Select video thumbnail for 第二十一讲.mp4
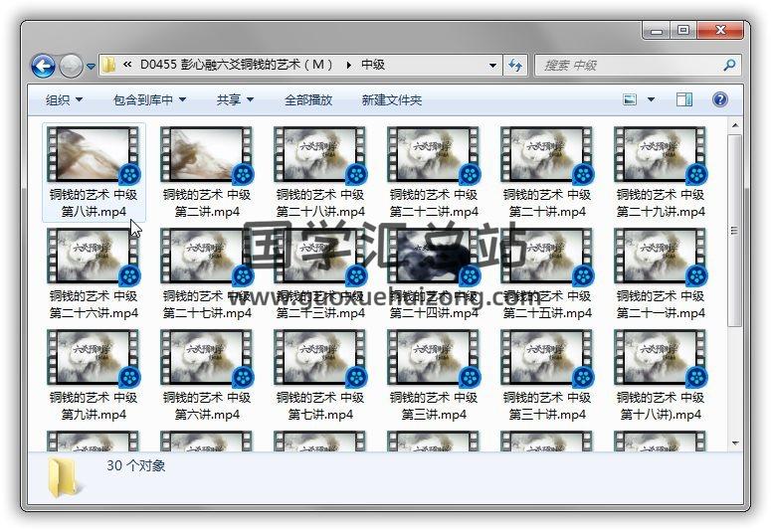Viewport: 771px width, 532px height. (x=661, y=257)
